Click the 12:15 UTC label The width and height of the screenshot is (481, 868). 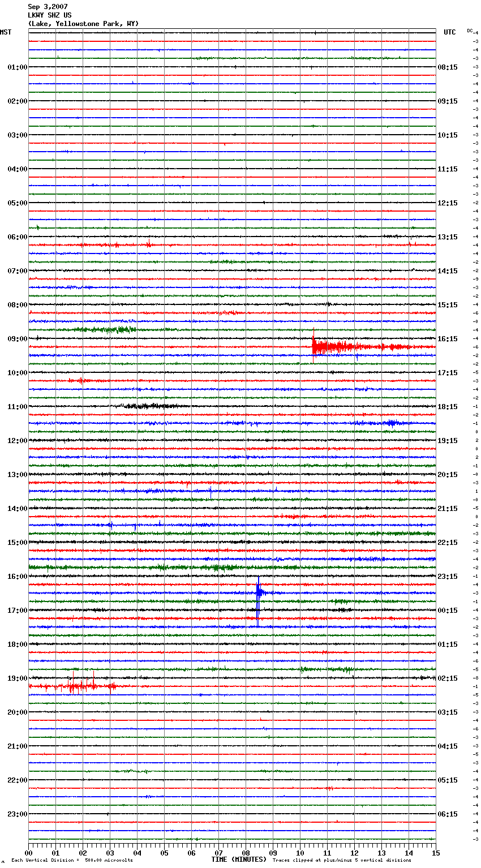448,203
